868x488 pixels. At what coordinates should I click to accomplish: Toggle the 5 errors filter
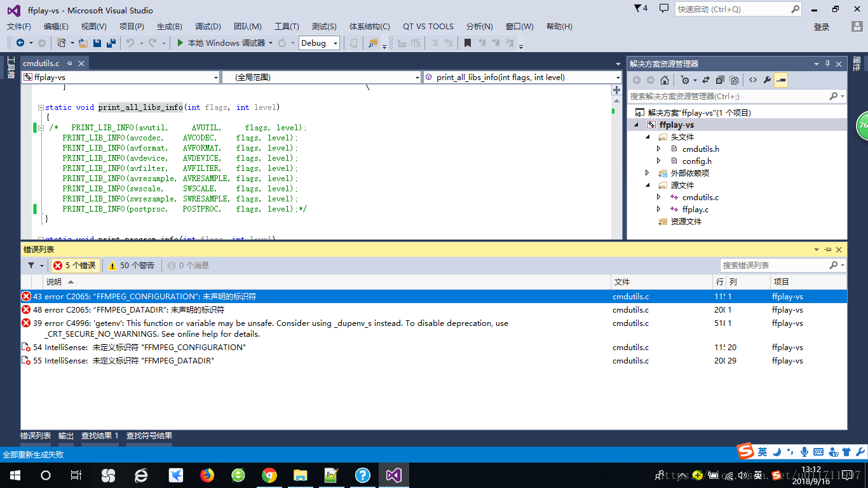coord(74,266)
